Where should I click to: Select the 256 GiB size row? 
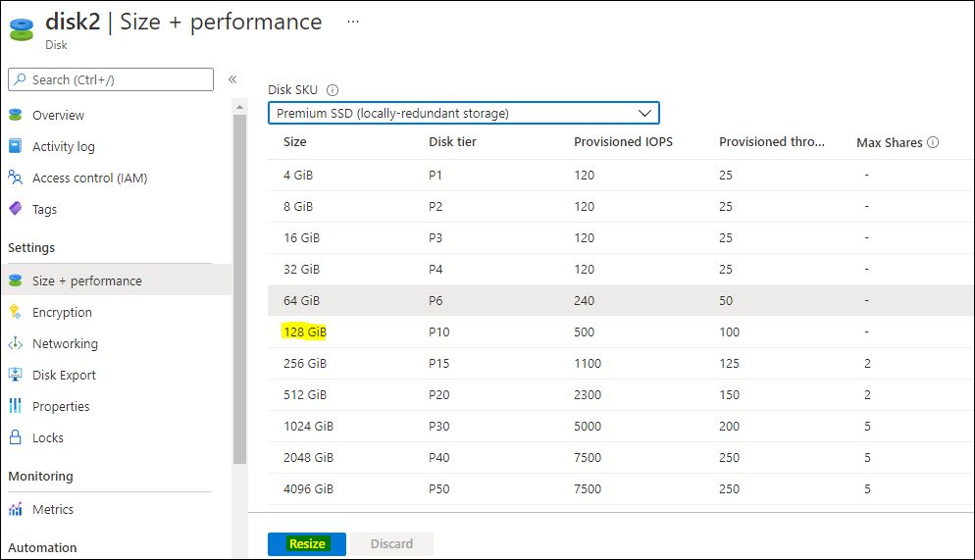point(621,364)
